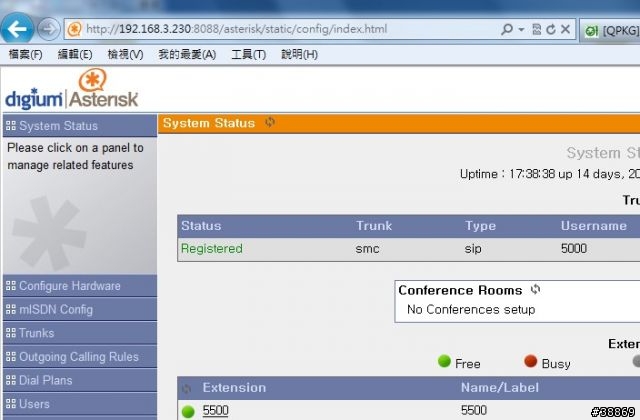Screen dimensions: 640x420
Task: Refresh System Status via header refresh icon
Action: pos(270,122)
